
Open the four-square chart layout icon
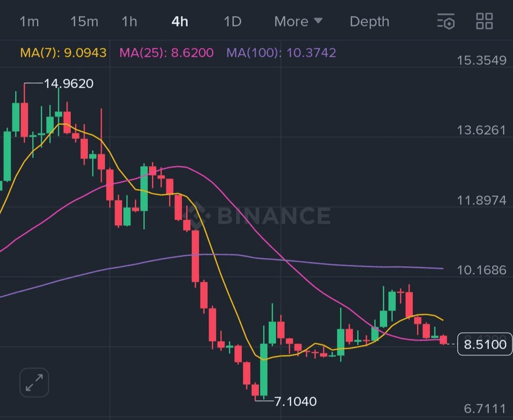pos(484,21)
